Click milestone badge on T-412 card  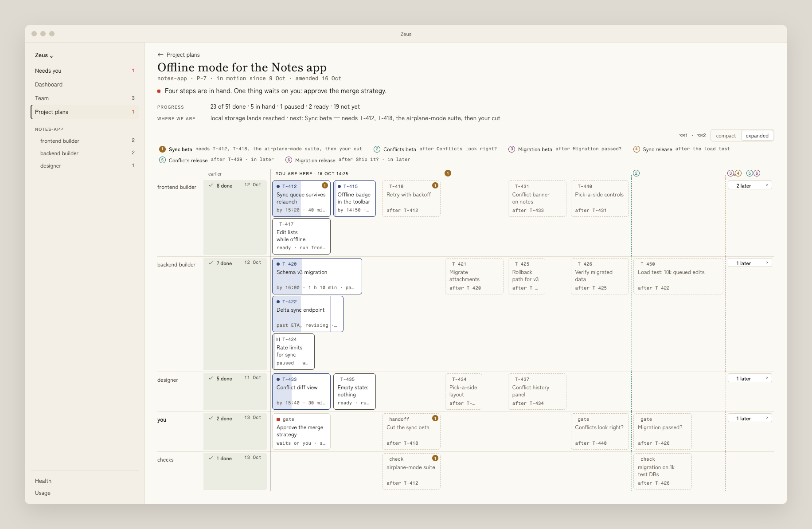[x=325, y=185]
